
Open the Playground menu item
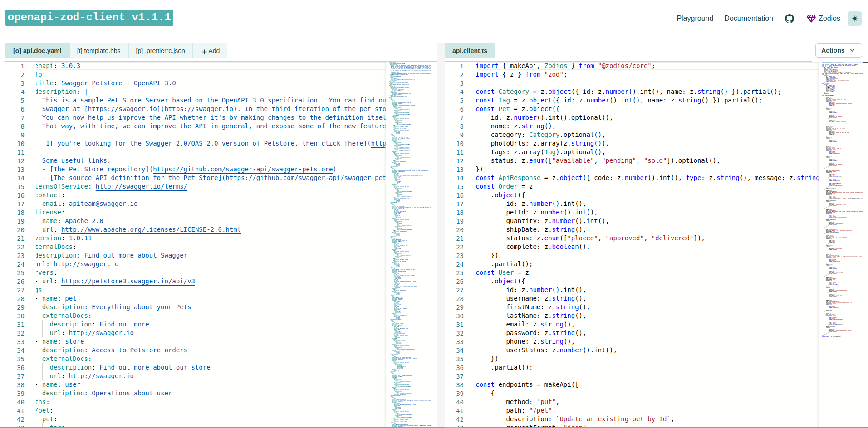click(695, 18)
